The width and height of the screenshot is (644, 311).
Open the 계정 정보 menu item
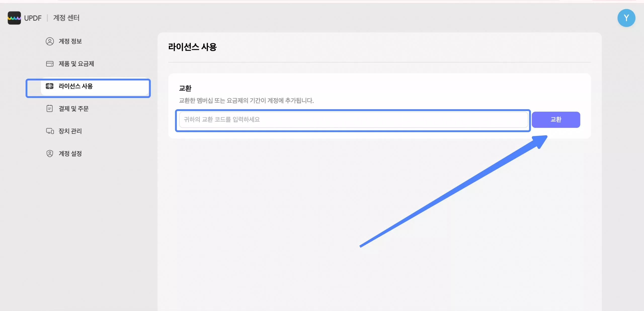(70, 41)
